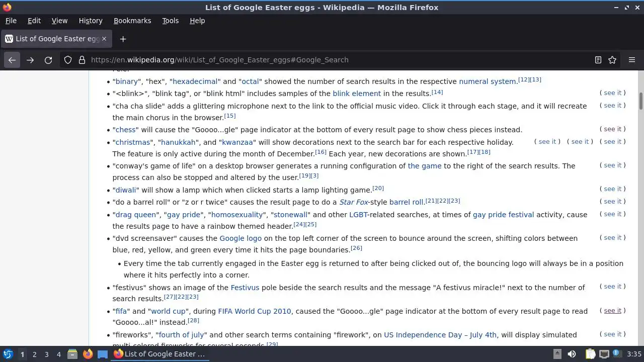This screenshot has height=362, width=644.
Task: Click the Firefox logo in title bar
Action: coord(7,7)
